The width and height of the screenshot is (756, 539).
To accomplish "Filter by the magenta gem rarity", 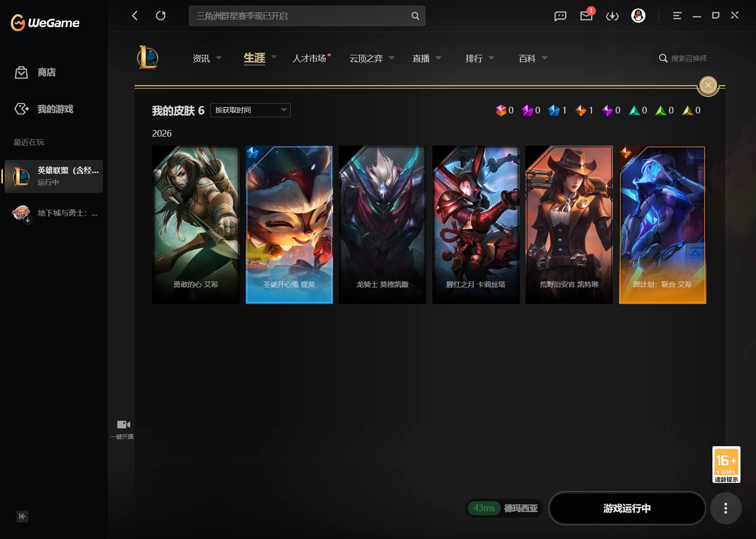I will tap(527, 111).
